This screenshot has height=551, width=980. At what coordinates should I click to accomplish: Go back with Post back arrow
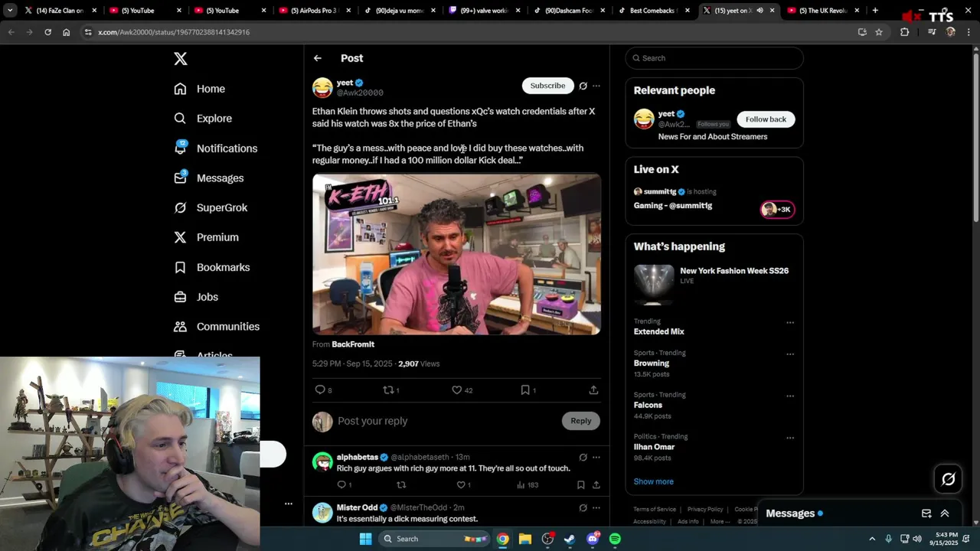click(317, 58)
